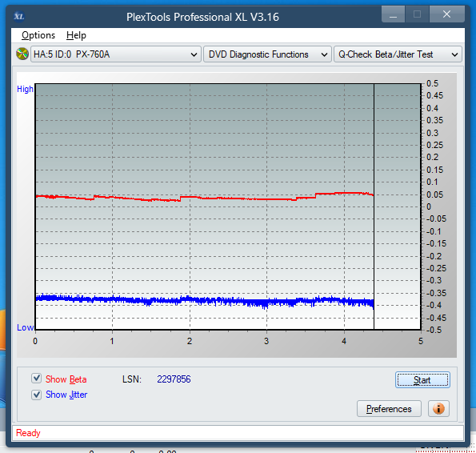Open the Preferences dialog

click(x=389, y=409)
